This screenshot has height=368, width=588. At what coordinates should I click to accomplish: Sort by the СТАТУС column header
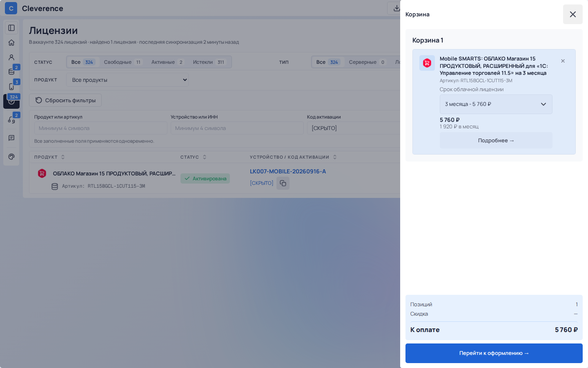pos(194,157)
